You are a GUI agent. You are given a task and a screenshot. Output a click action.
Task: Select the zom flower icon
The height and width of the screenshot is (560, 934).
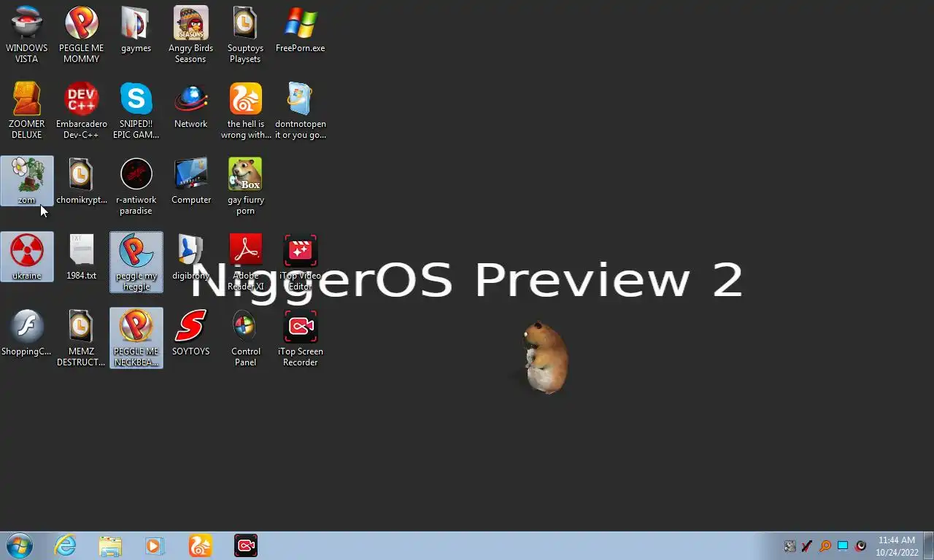(x=27, y=181)
